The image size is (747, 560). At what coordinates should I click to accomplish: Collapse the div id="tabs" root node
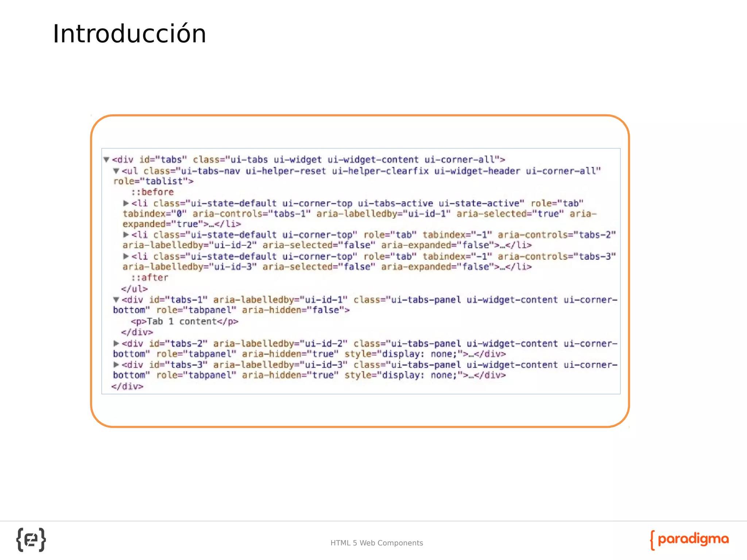[107, 160]
